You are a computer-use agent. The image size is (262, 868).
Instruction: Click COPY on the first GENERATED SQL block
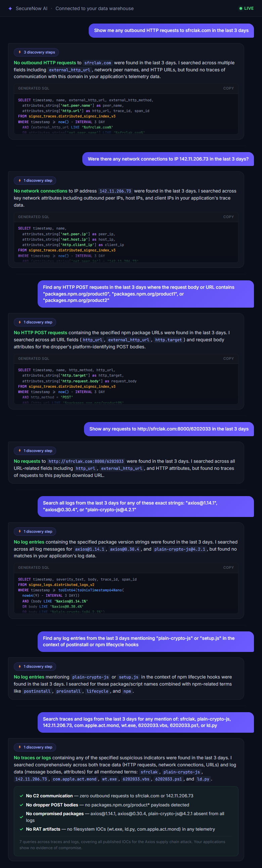coord(229,88)
